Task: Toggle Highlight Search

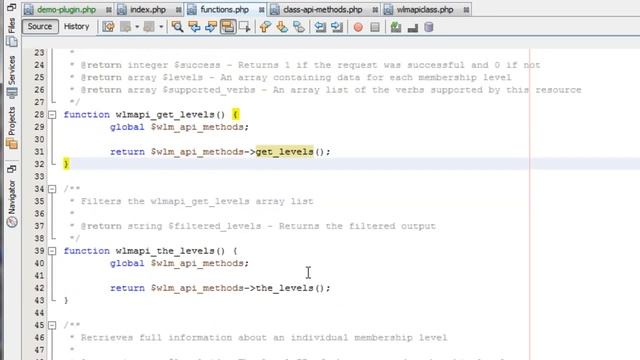Action: [x=228, y=27]
